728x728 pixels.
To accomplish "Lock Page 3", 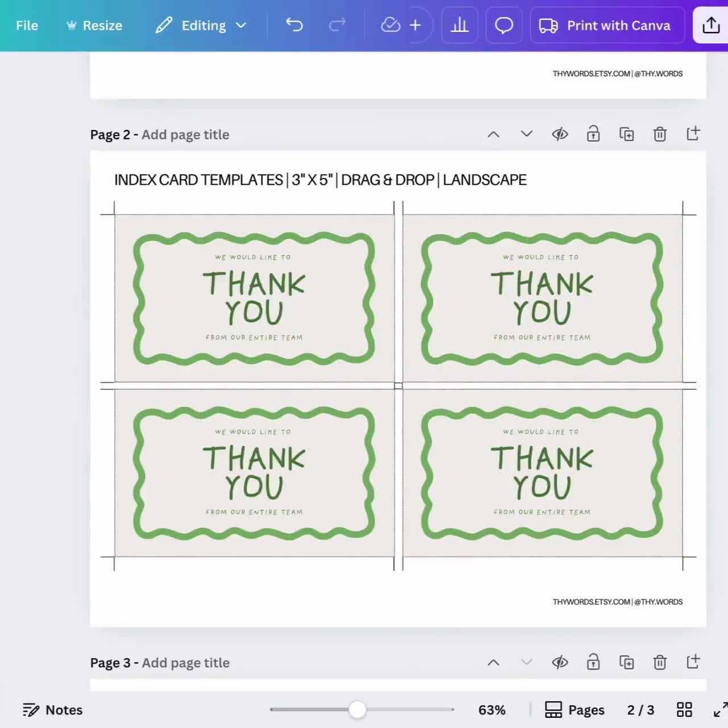I will pyautogui.click(x=593, y=663).
